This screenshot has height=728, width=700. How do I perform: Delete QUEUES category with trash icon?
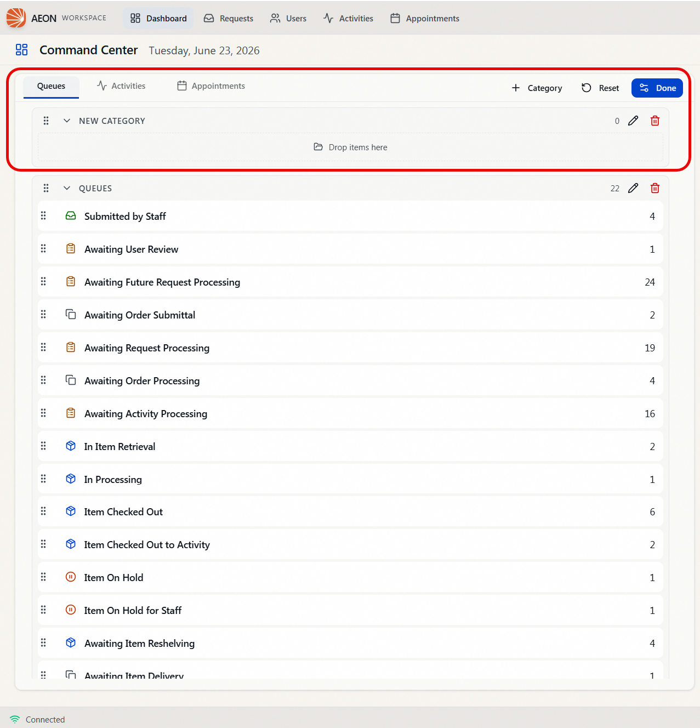(655, 188)
